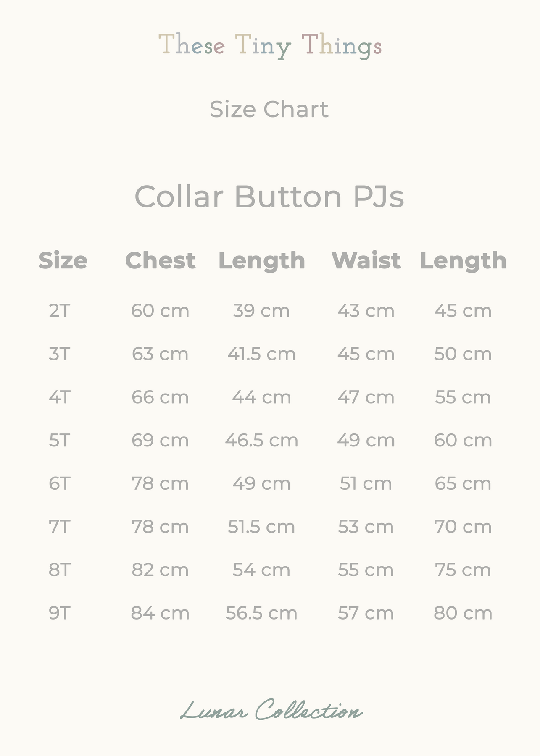Click the 84 cm chest value
540x756 pixels.
pos(160,613)
